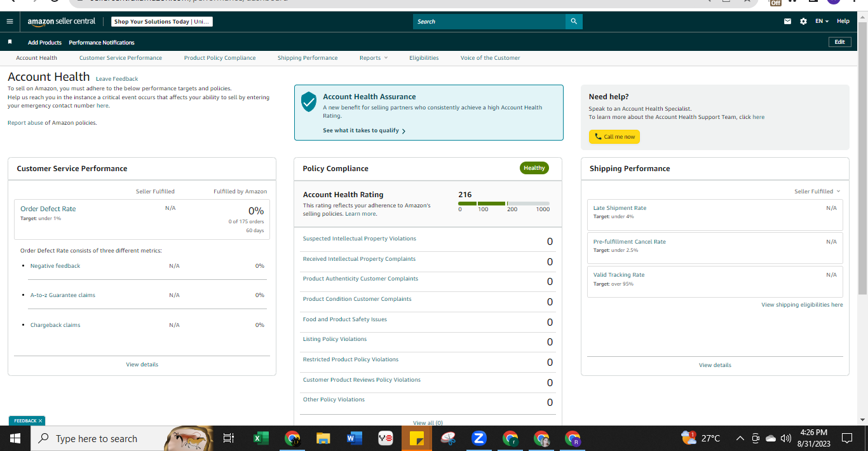The image size is (868, 451).
Task: Open Chargeback claims metric
Action: (55, 325)
